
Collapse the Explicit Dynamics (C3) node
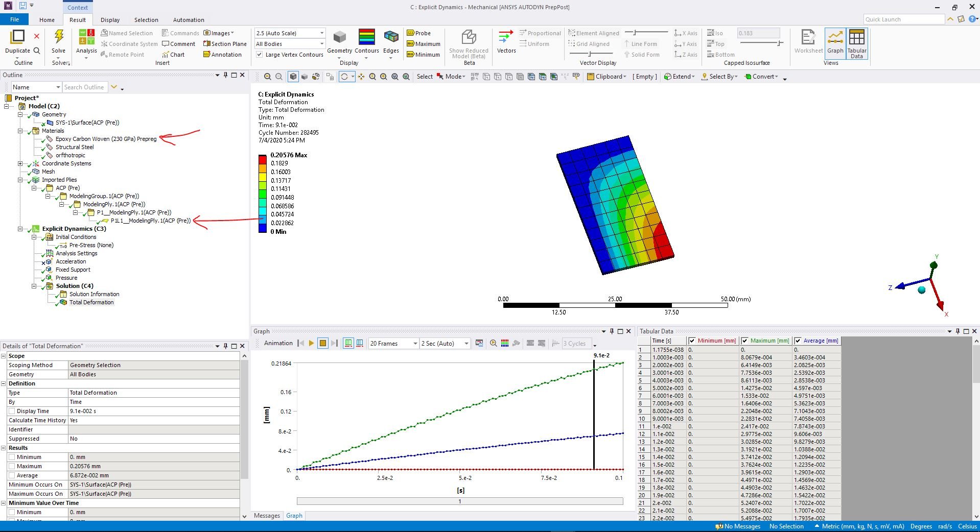coord(20,229)
